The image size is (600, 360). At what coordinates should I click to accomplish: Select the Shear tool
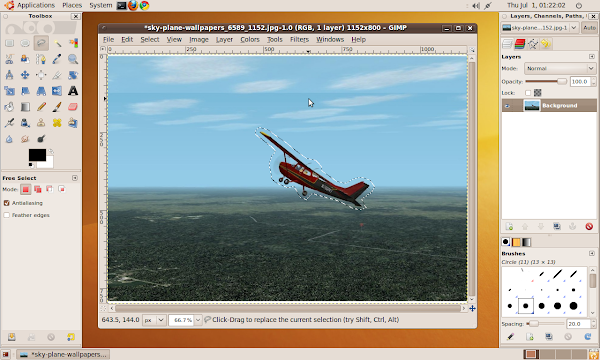click(x=25, y=91)
